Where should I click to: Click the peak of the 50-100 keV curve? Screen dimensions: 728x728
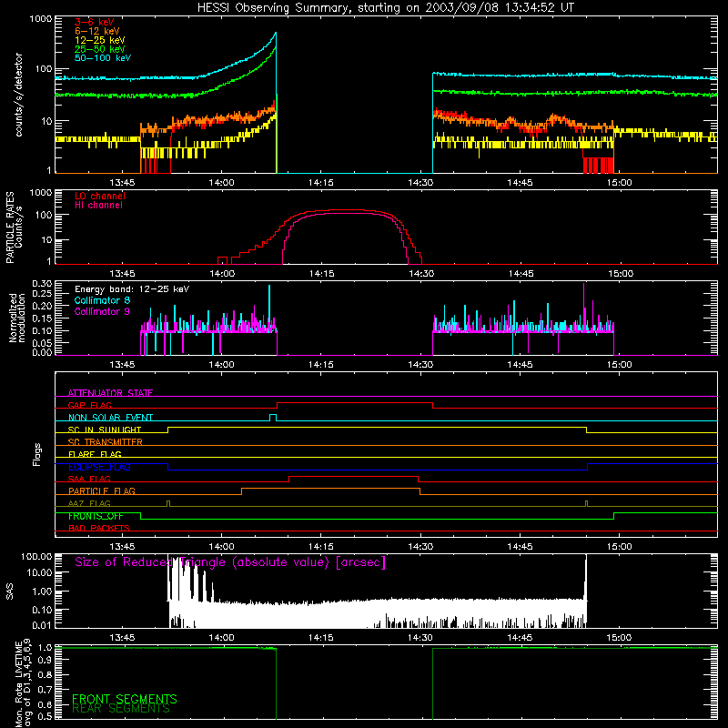(x=276, y=33)
